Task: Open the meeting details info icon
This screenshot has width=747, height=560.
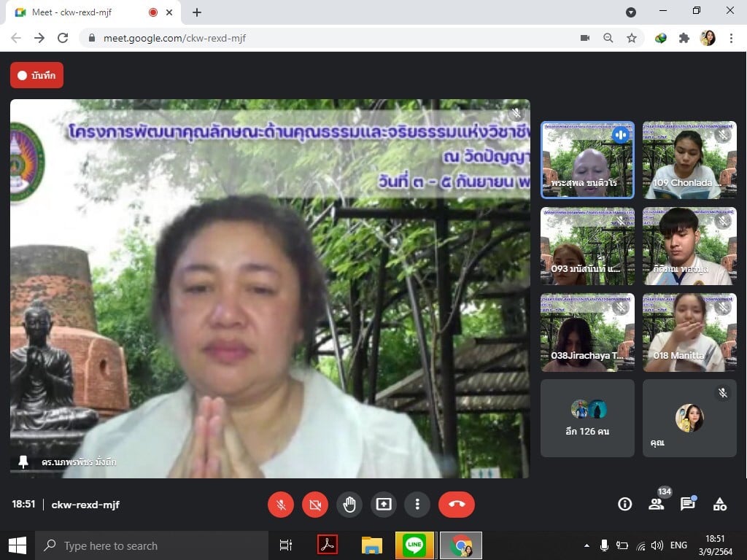Action: (x=624, y=504)
